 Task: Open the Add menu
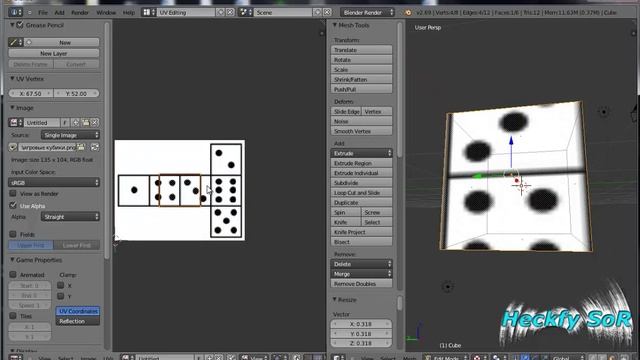(x=59, y=13)
